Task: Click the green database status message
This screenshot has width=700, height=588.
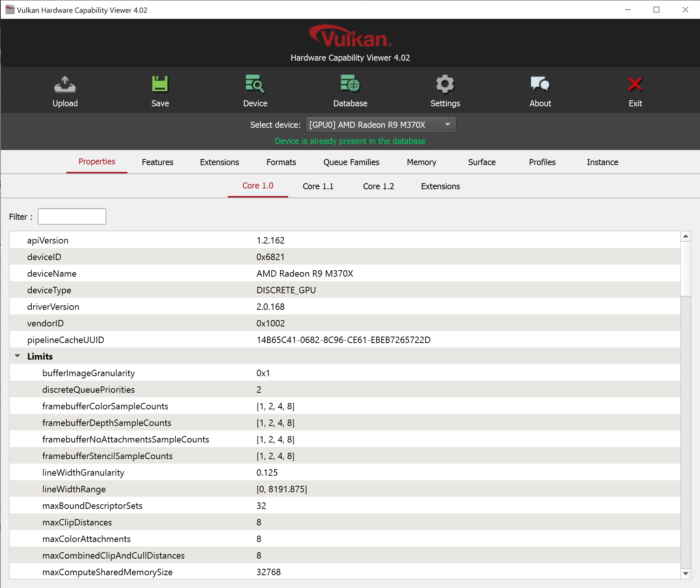Action: 350,141
